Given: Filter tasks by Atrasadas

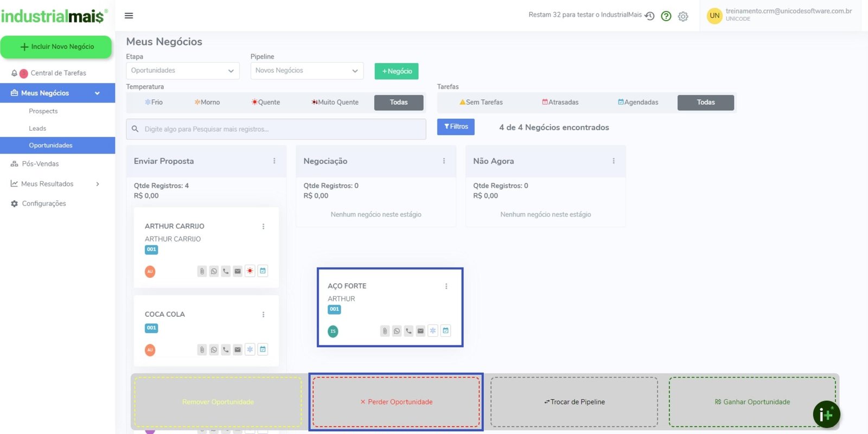Looking at the screenshot, I should (x=560, y=102).
